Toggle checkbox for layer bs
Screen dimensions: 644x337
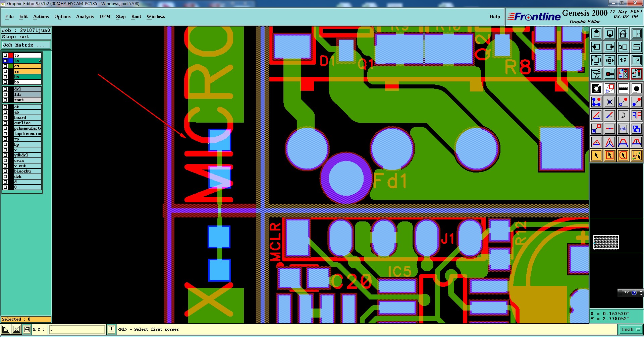pos(5,77)
